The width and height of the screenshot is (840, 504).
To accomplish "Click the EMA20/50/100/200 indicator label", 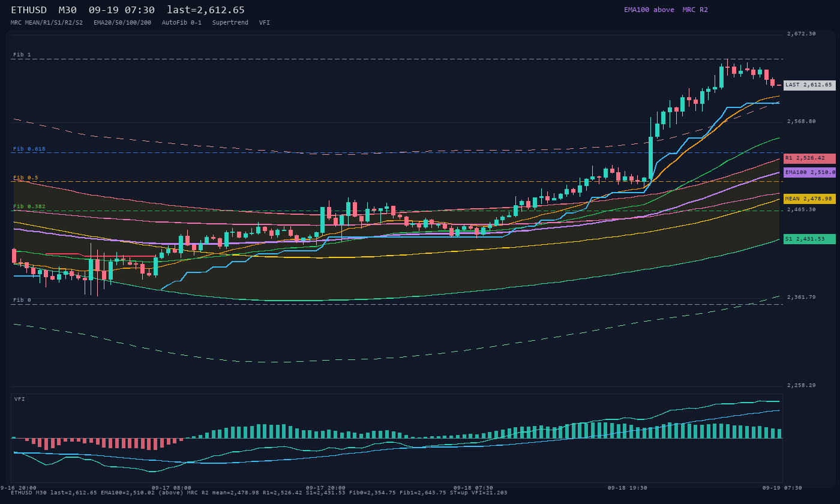I will [122, 22].
